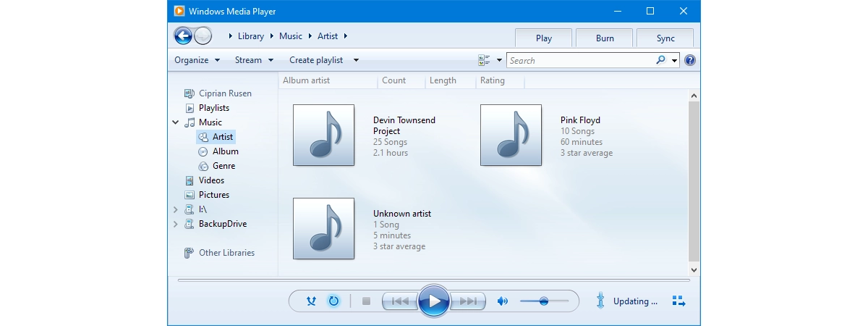Open the Help question mark icon

pos(690,60)
